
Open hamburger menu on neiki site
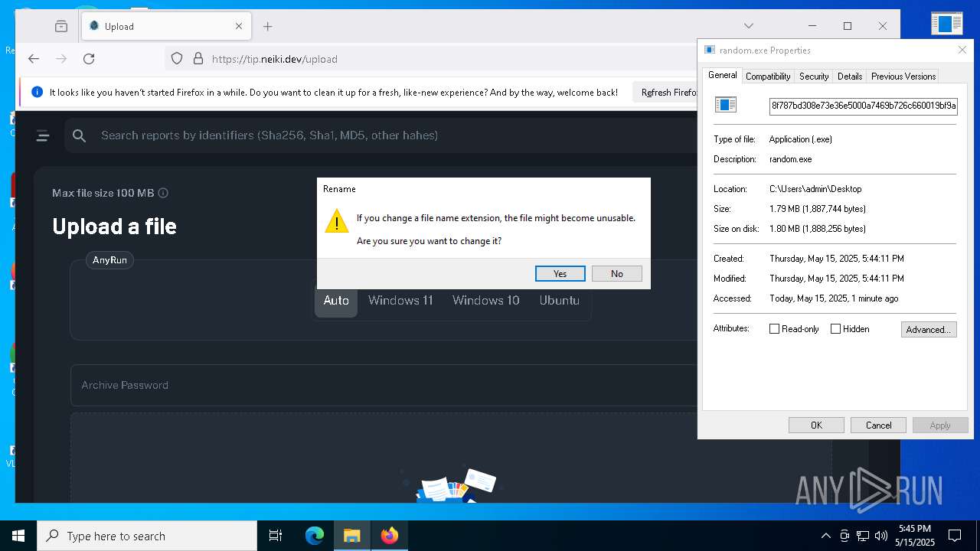[43, 136]
